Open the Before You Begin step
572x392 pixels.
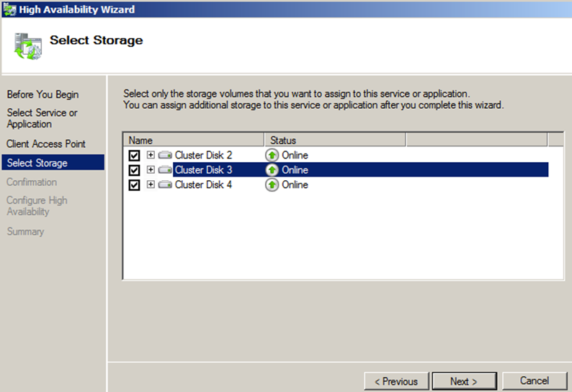coord(43,94)
